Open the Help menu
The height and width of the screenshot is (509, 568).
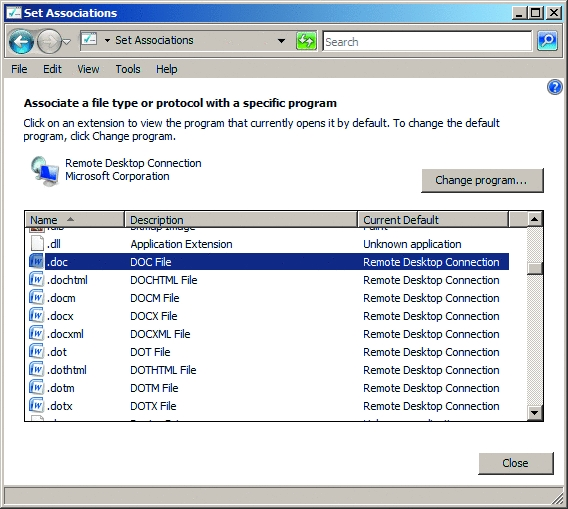pos(167,69)
